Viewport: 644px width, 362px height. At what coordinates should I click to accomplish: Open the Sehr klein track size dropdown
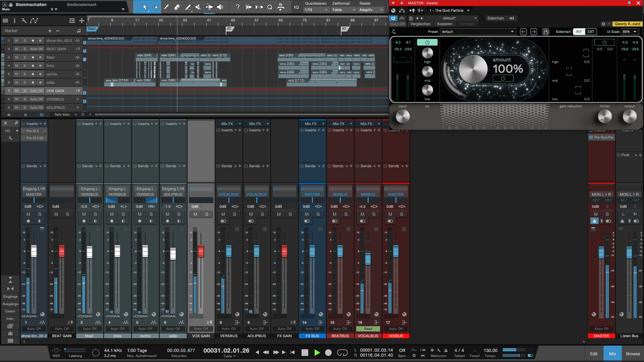pyautogui.click(x=65, y=115)
